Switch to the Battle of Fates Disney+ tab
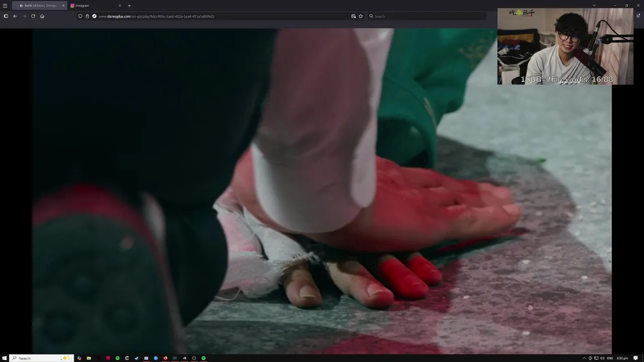This screenshot has height=362, width=644. click(x=39, y=6)
